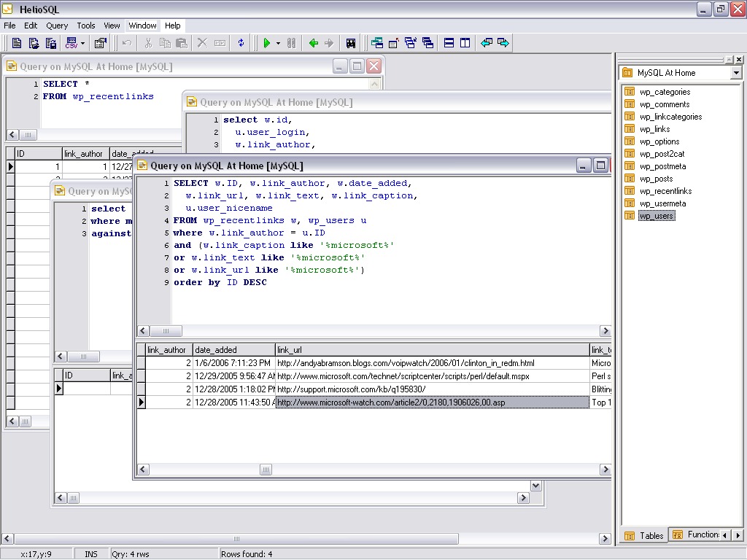747x560 pixels.
Task: Open the CSV export dropdown arrow
Action: coord(82,44)
